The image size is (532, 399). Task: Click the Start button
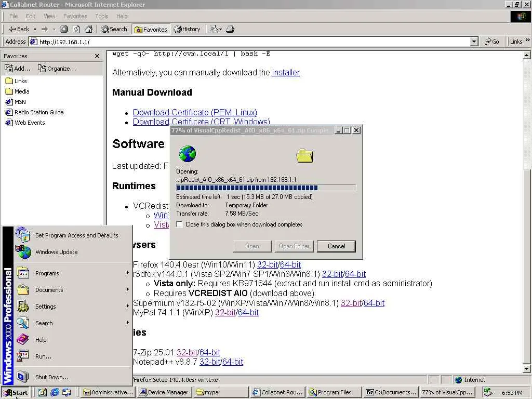pos(15,393)
